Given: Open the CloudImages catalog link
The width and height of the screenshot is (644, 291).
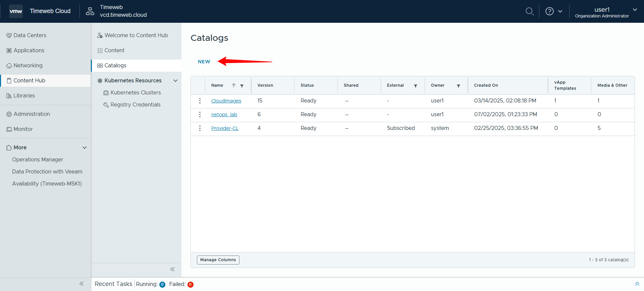Looking at the screenshot, I should point(226,101).
